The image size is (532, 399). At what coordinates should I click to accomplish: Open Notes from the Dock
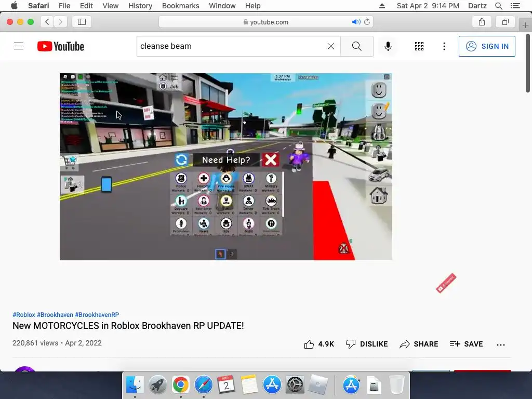pos(249,385)
